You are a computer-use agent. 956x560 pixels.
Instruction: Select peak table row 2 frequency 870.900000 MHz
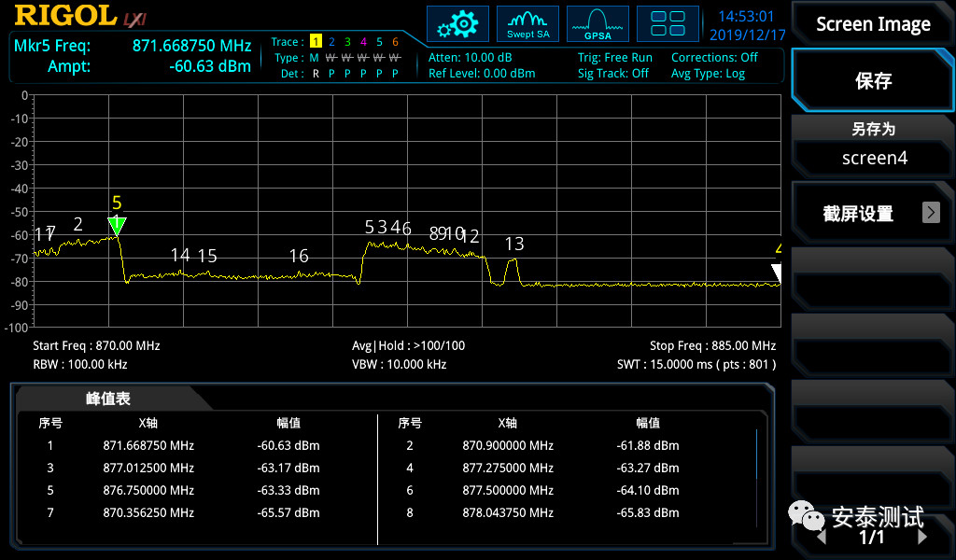[x=508, y=445]
